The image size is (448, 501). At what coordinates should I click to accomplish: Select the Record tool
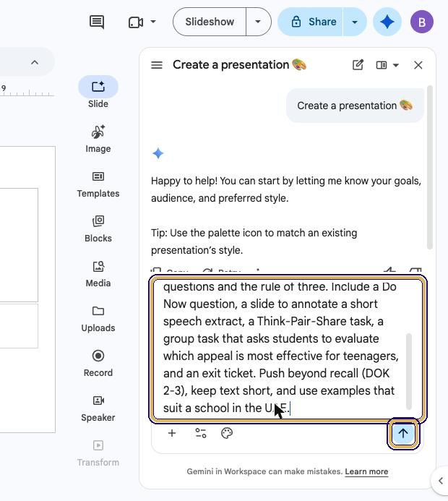click(x=98, y=364)
